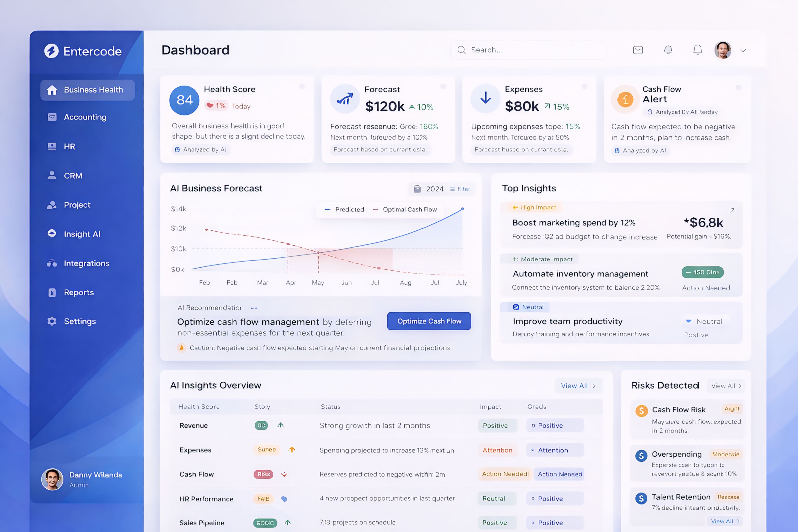
Task: Click the Cash Flow Alert orange icon
Action: coord(625,100)
